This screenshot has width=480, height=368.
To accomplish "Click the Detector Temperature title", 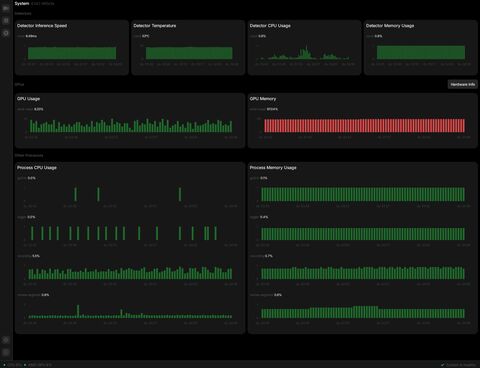I will [155, 26].
